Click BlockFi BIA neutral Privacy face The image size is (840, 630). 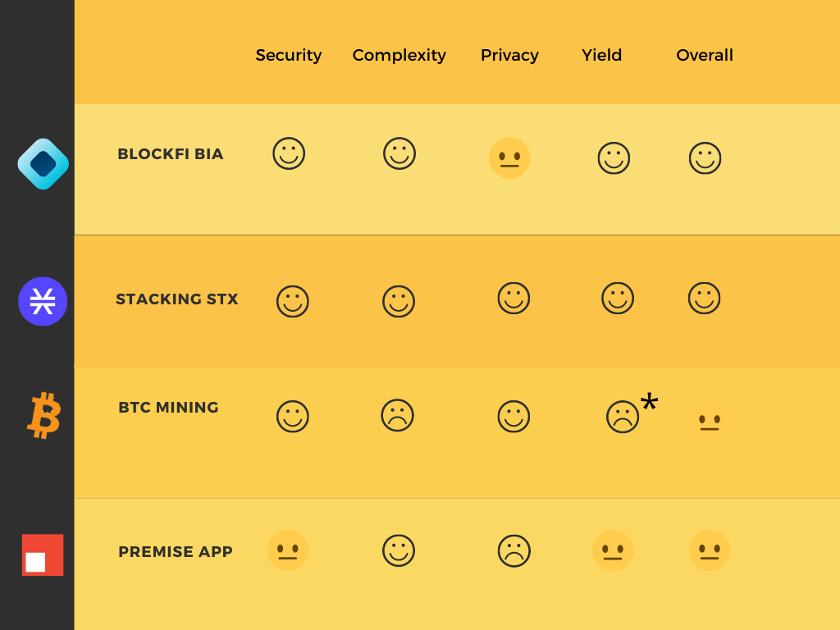coord(509,158)
